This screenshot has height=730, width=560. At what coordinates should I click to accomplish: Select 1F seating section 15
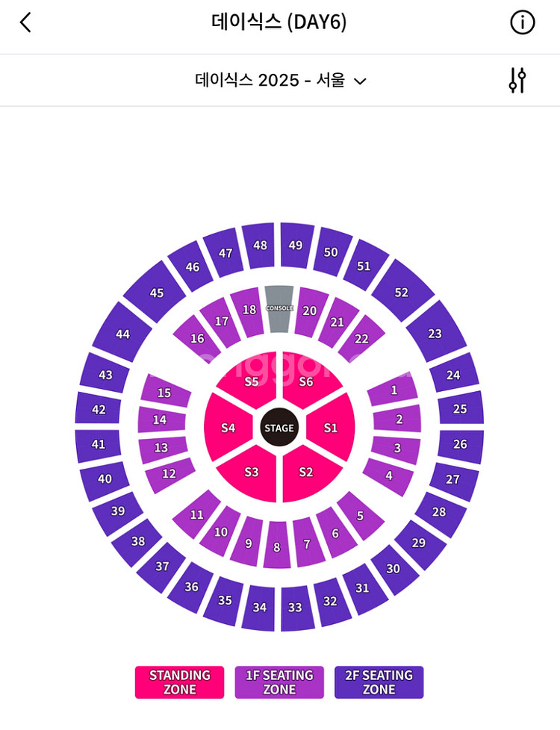(x=164, y=392)
